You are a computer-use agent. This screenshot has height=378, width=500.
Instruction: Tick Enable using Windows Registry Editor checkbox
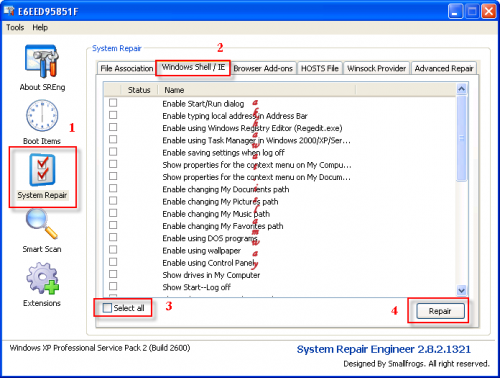pos(113,127)
